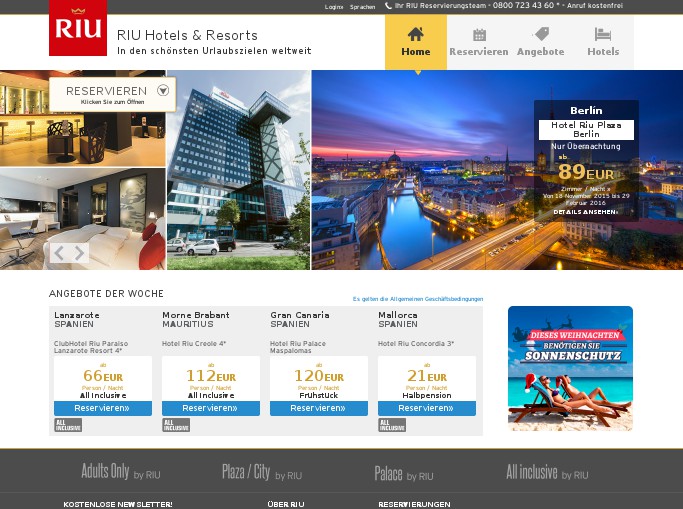This screenshot has width=683, height=509.
Task: Click ClubHotel Riu Paraiso Lanzarote Resort text
Action: [91, 347]
